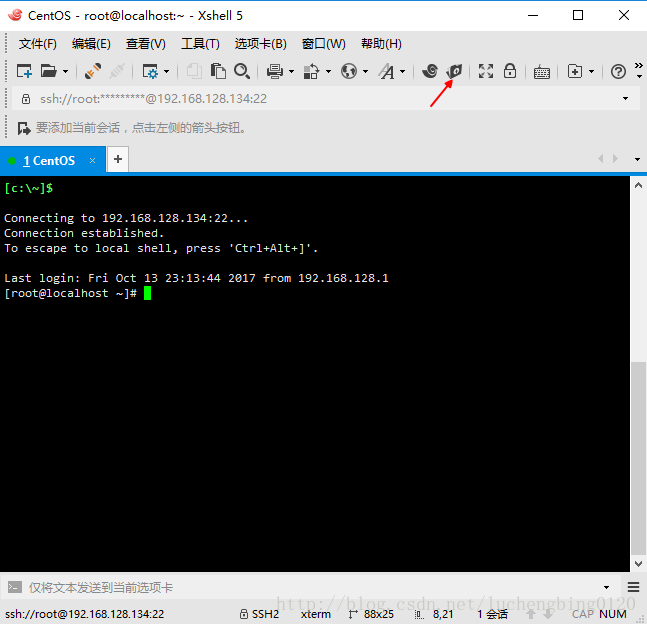Viewport: 647px width, 624px height.
Task: Open the 工具(T) menu
Action: pos(200,44)
